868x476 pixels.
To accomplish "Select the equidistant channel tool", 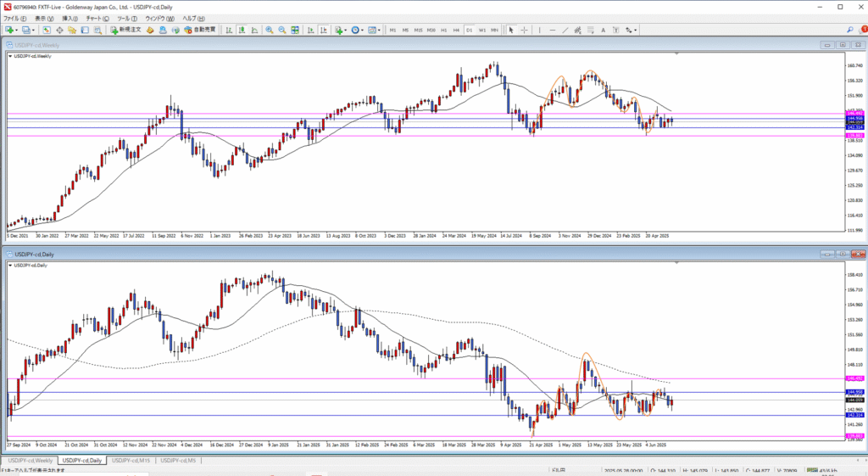I will pyautogui.click(x=577, y=30).
